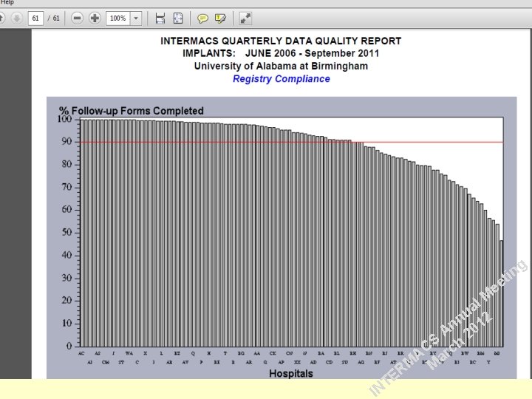Click the 90 y-axis label
This screenshot has height=399, width=532.
coord(66,141)
